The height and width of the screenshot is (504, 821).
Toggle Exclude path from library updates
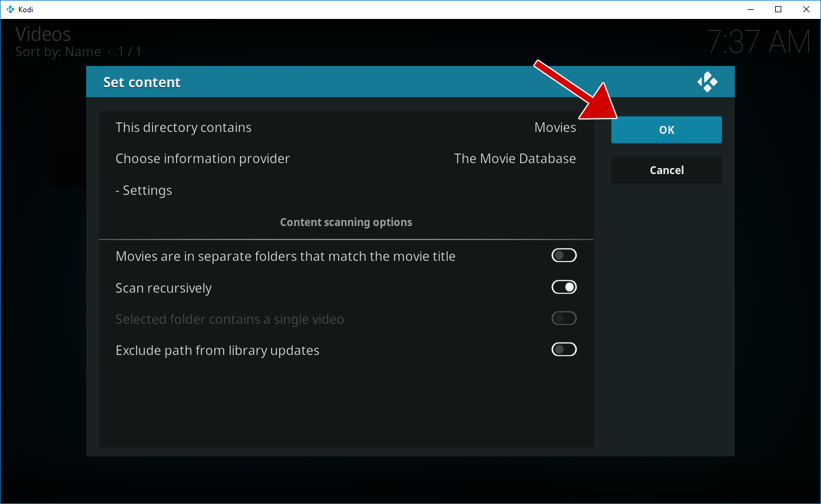click(564, 349)
